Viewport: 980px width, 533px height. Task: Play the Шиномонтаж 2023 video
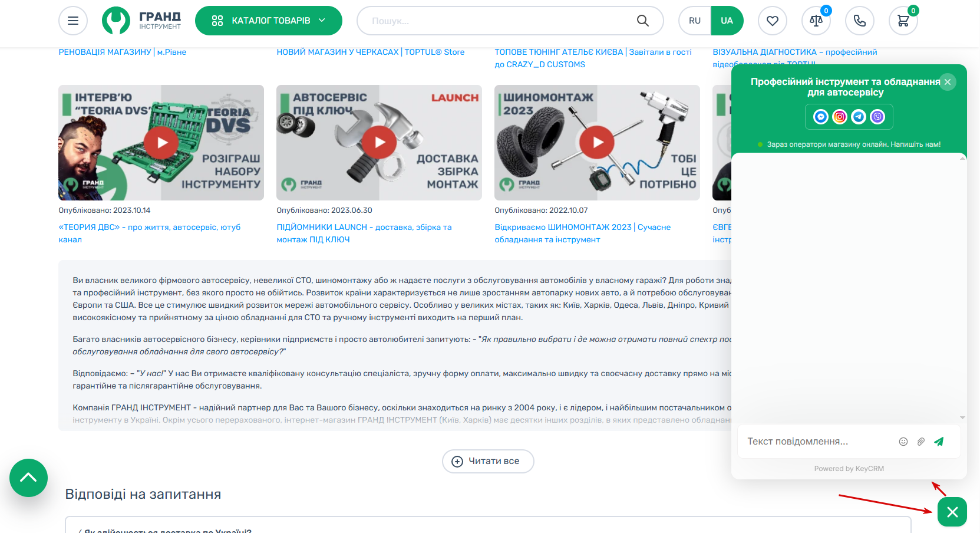pyautogui.click(x=597, y=143)
